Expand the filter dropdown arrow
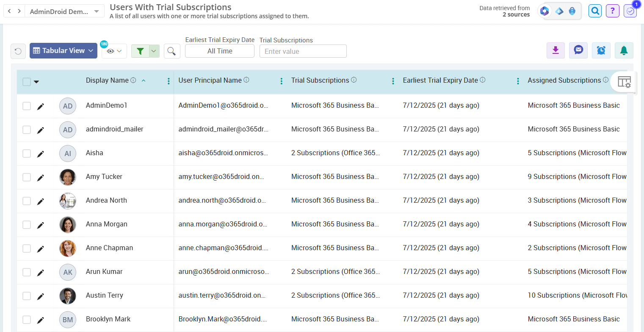Image resolution: width=644 pixels, height=332 pixels. [x=153, y=50]
